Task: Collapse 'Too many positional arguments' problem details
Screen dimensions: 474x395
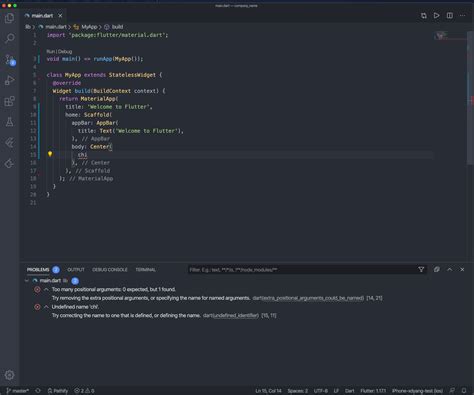Action: coord(46,289)
